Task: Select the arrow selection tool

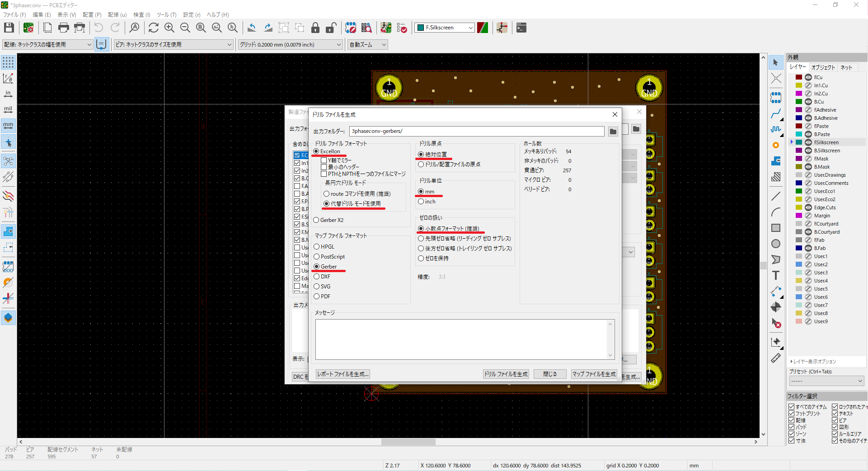Action: coord(776,62)
